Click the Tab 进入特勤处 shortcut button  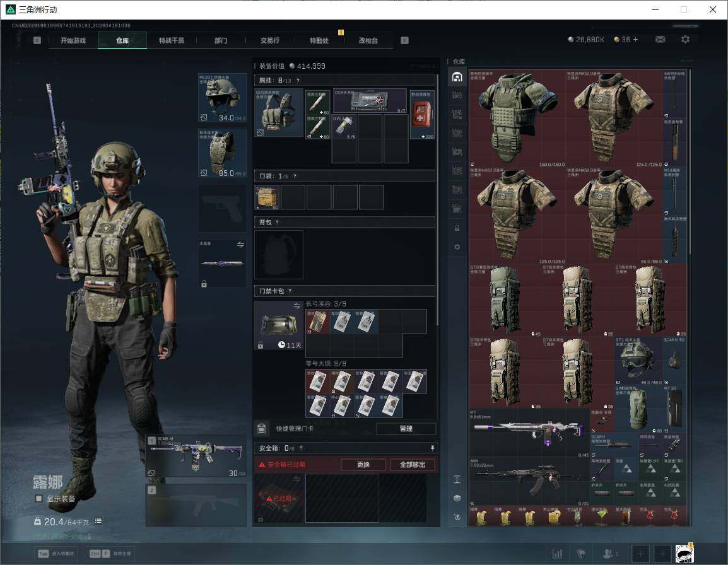pyautogui.click(x=57, y=554)
